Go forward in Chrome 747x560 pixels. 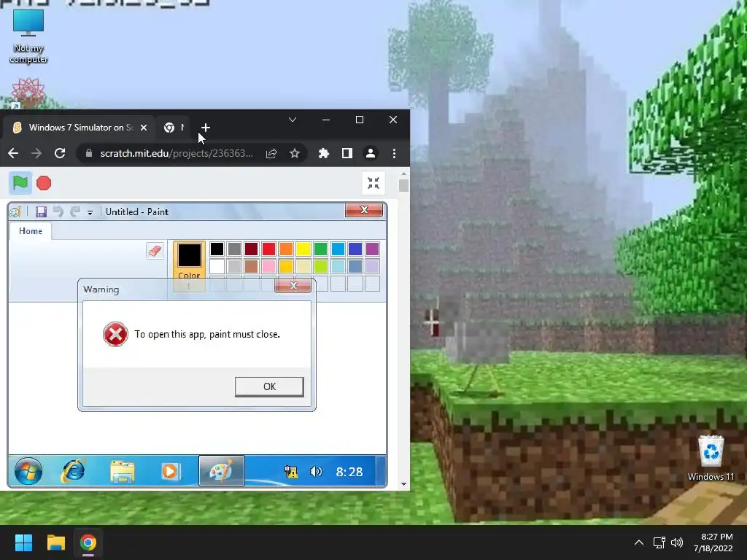(36, 153)
